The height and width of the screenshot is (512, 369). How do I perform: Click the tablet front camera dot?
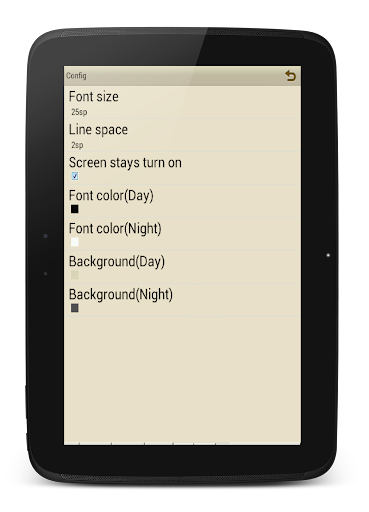pos(45,236)
